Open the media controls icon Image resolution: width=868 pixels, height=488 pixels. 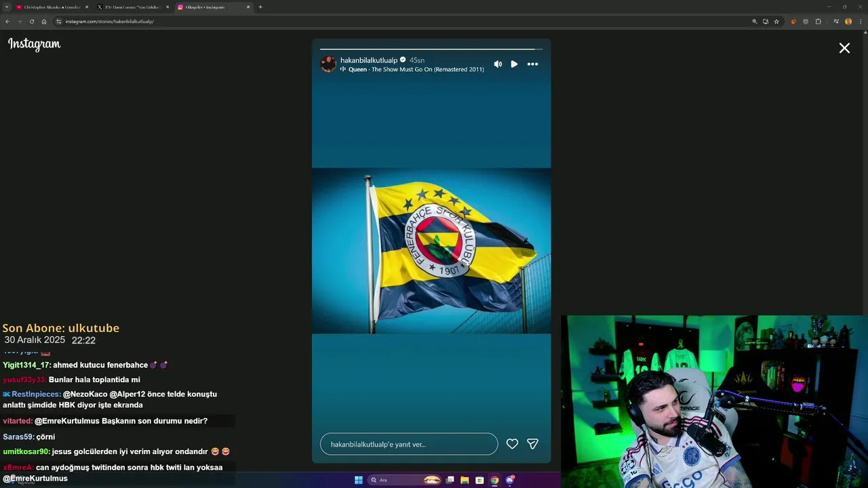pyautogui.click(x=836, y=21)
